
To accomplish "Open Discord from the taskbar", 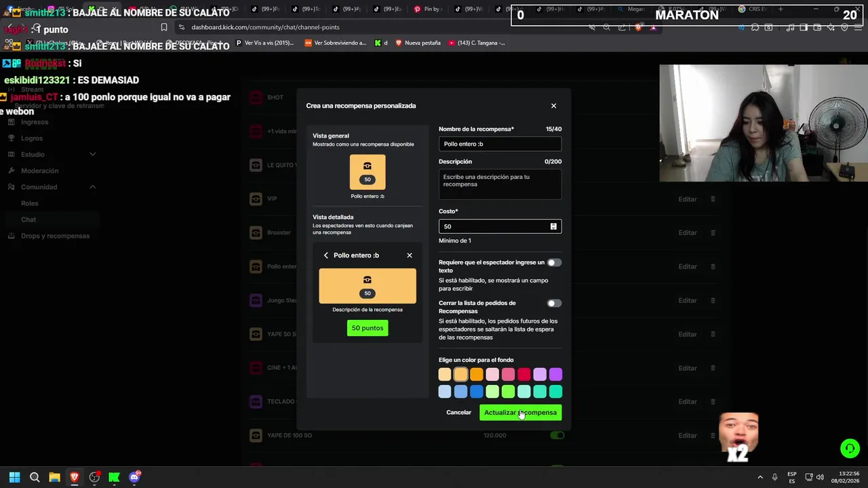I will tap(134, 477).
